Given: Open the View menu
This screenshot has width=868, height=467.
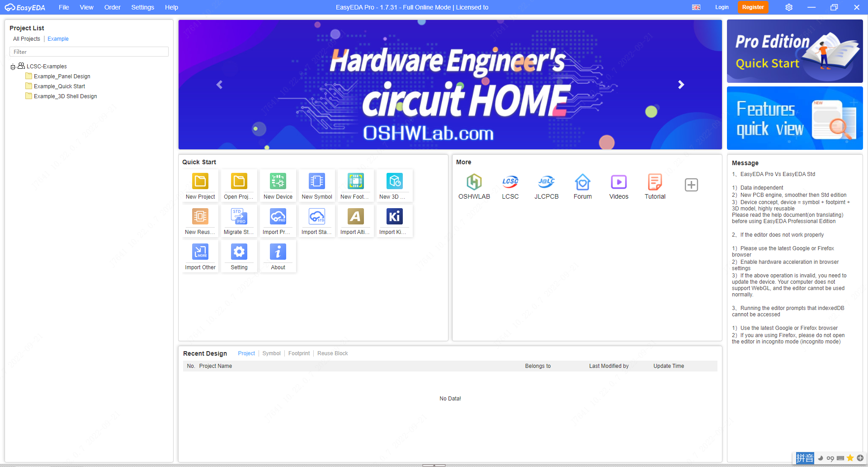Looking at the screenshot, I should (86, 7).
